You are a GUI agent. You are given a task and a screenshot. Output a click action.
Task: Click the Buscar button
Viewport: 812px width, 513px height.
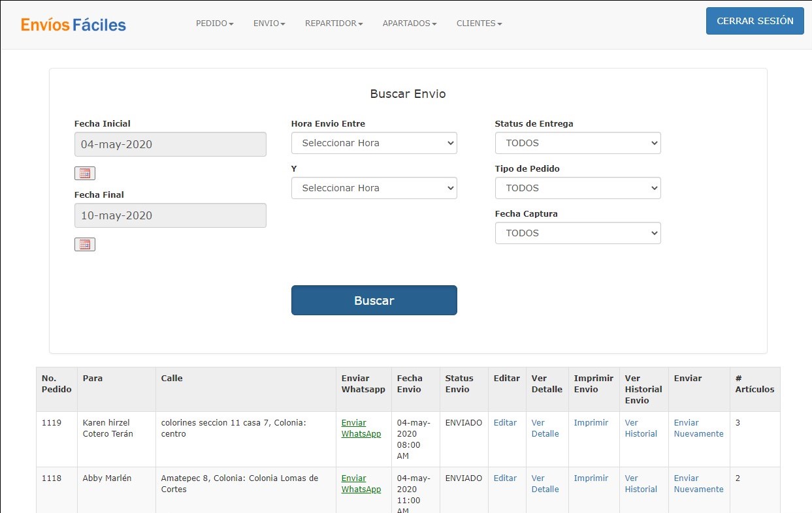click(x=374, y=300)
